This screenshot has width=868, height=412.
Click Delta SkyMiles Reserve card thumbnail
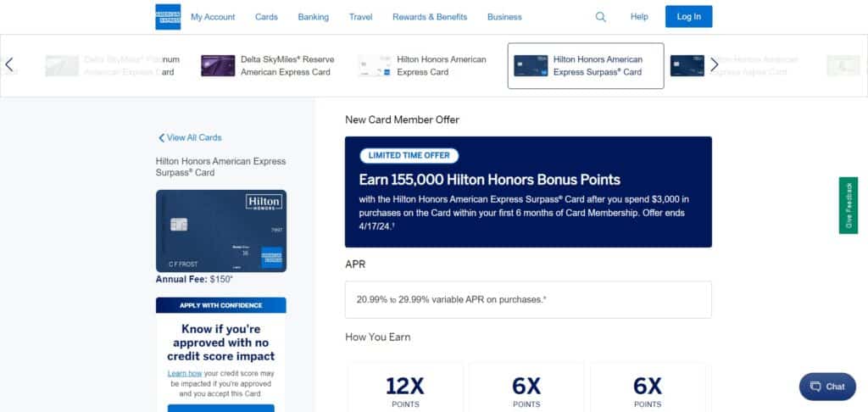[x=218, y=65]
